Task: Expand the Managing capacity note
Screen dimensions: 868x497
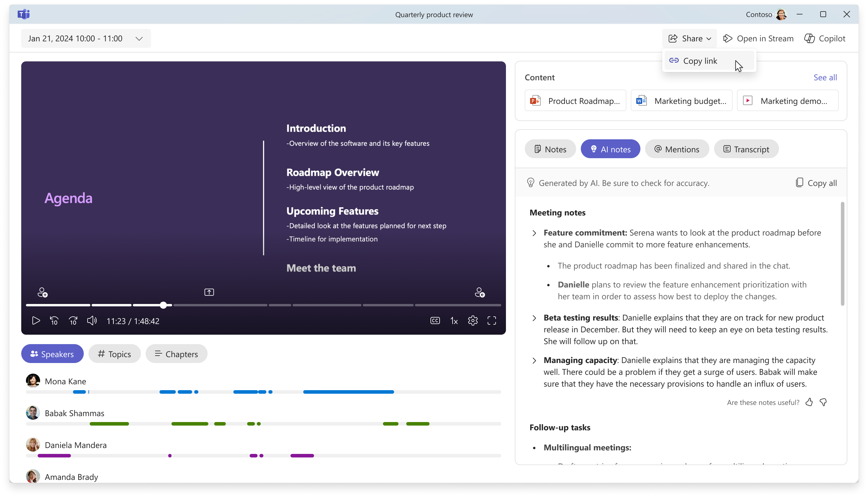Action: click(x=534, y=361)
